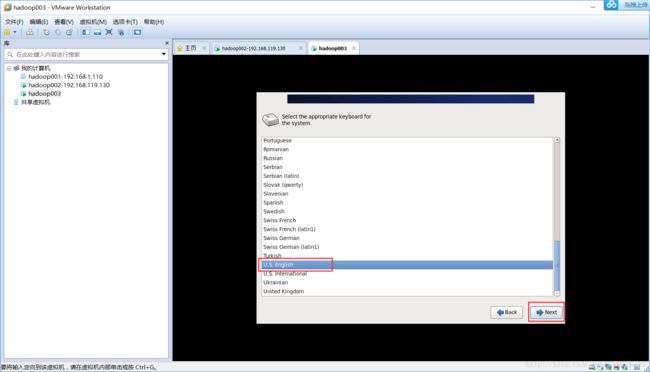Screen dimensions: 650x372
Task: Select hadoop003 in the library tree
Action: 45,94
